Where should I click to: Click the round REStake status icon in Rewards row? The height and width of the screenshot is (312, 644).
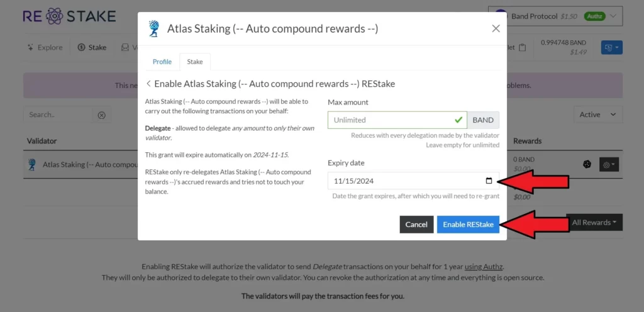pos(587,164)
